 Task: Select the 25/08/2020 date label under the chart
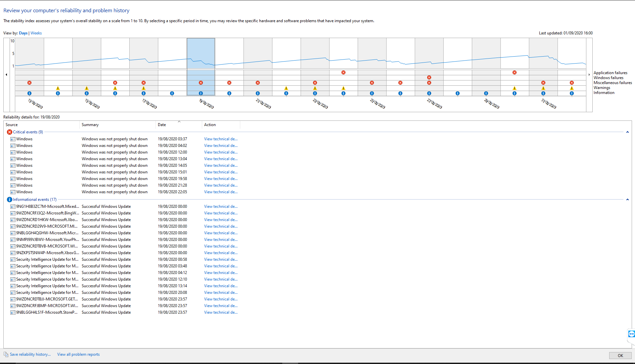point(378,104)
